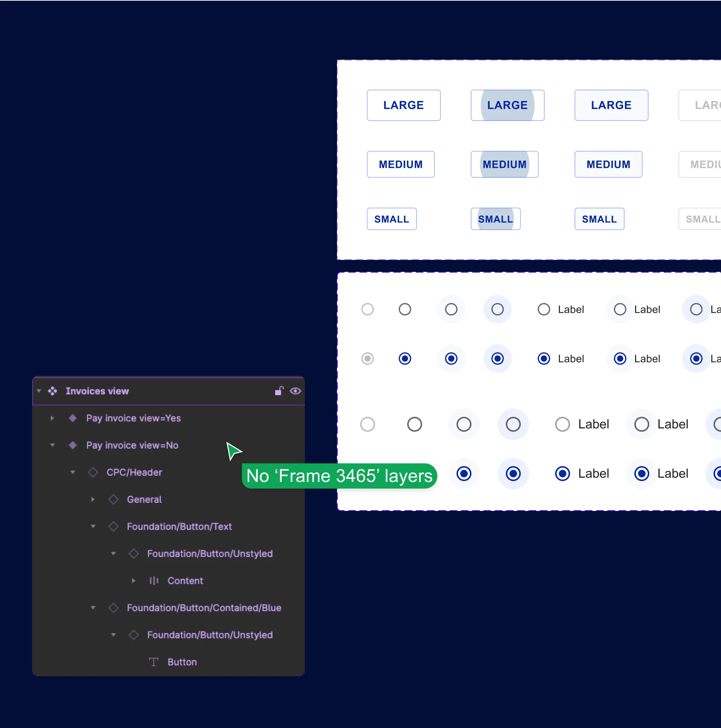
Task: Click the Content layer auto-layout icon
Action: (x=154, y=581)
